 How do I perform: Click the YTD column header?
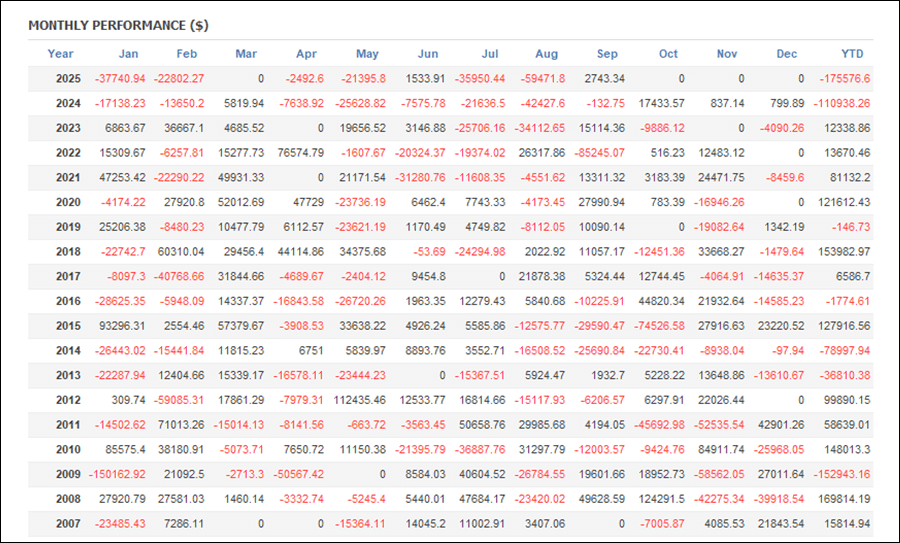click(x=852, y=54)
